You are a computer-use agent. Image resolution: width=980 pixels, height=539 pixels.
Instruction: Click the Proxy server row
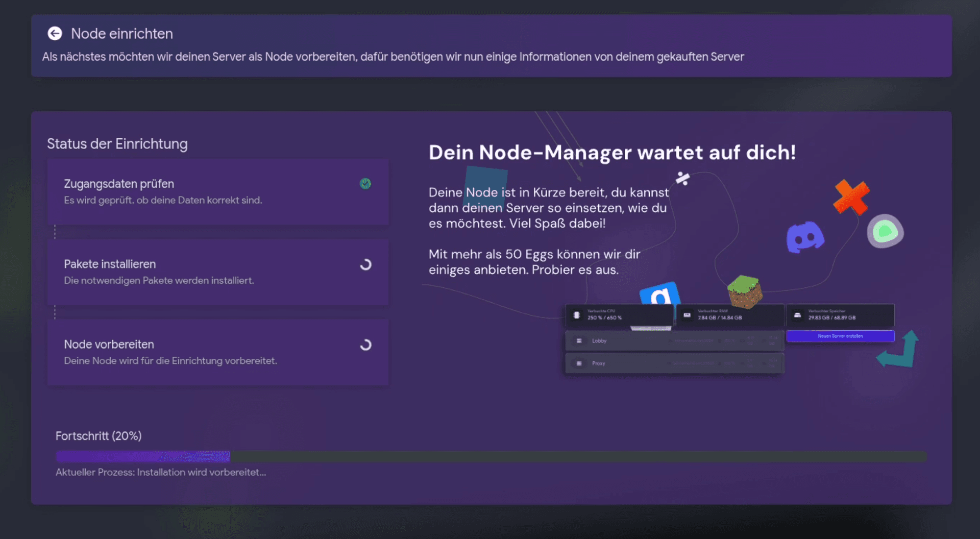[x=674, y=363]
